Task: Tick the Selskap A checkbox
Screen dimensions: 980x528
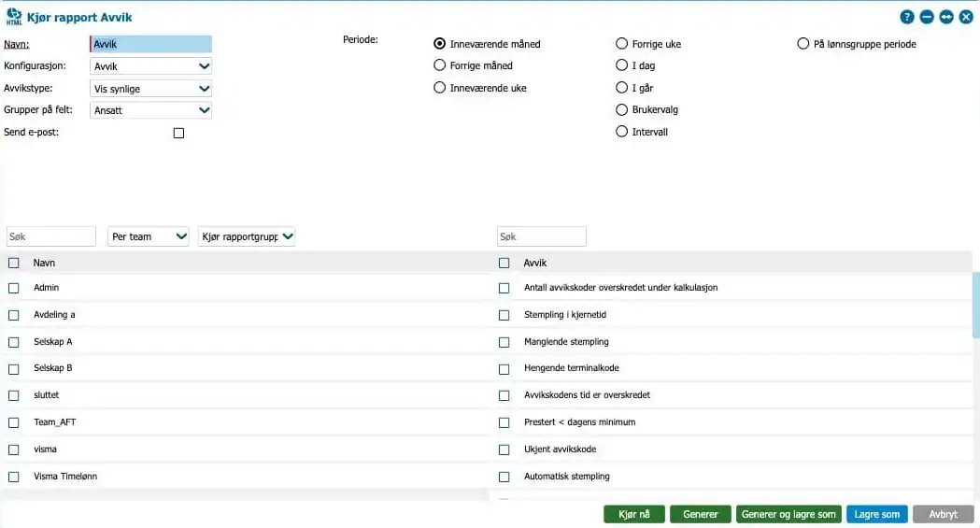Action: (x=14, y=342)
